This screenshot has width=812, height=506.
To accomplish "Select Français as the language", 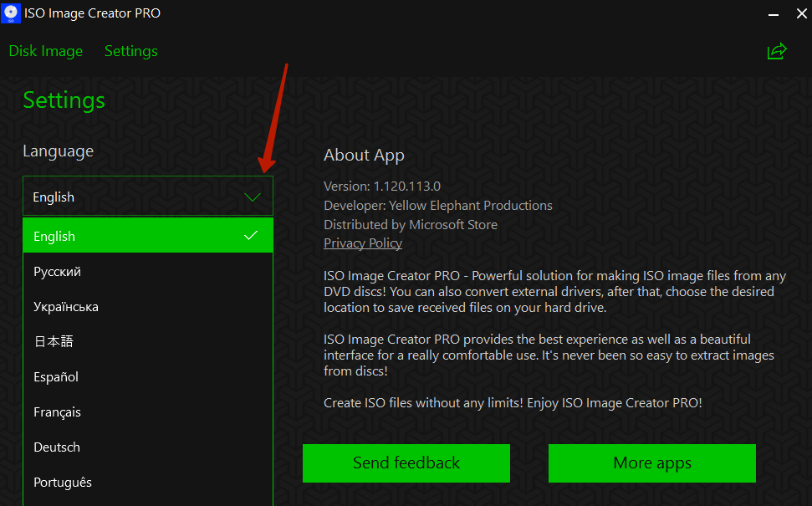I will (x=147, y=411).
